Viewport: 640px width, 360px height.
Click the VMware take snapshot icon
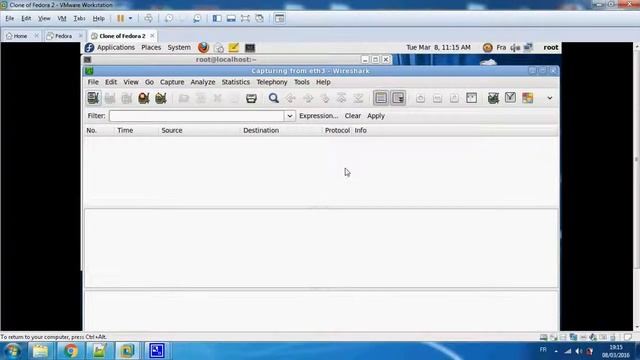coord(169,18)
